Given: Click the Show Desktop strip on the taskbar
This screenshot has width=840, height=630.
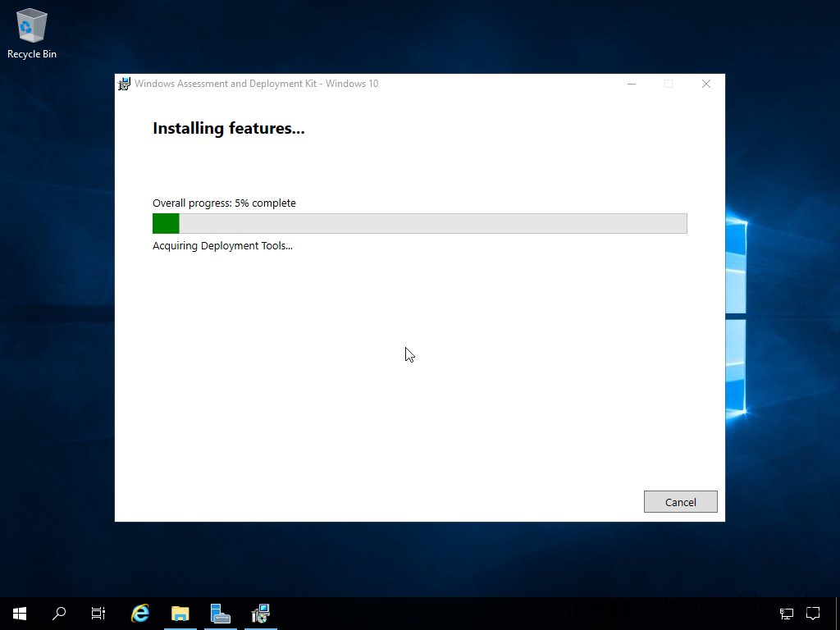Looking at the screenshot, I should pyautogui.click(x=838, y=614).
